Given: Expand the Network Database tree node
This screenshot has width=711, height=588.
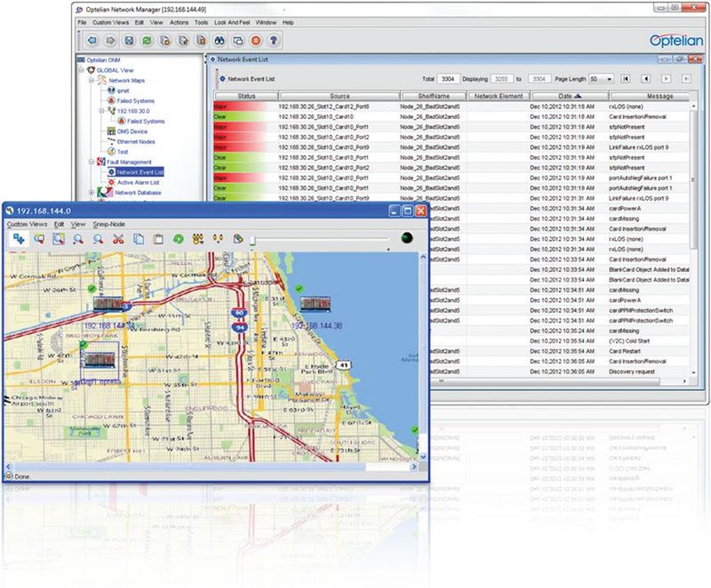Looking at the screenshot, I should tap(92, 192).
